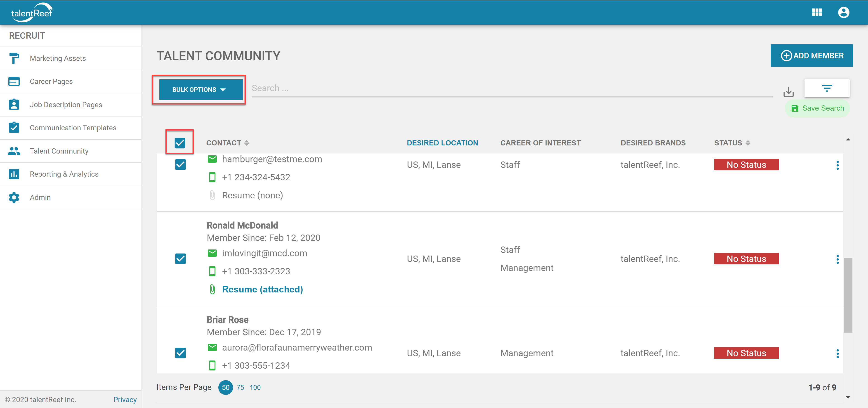
Task: Set items per page to 75
Action: tap(240, 387)
